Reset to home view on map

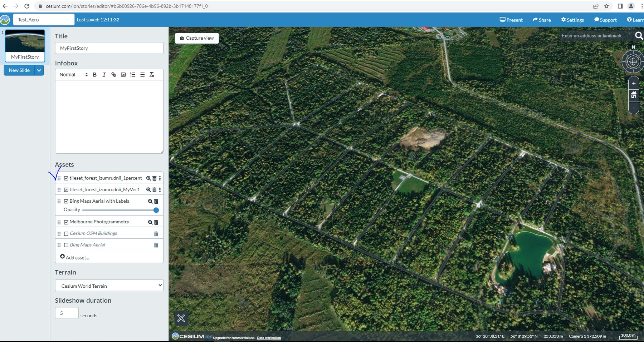click(634, 95)
